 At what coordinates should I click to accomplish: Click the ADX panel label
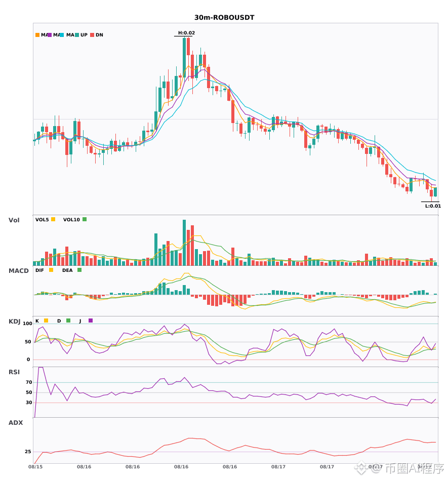click(15, 423)
